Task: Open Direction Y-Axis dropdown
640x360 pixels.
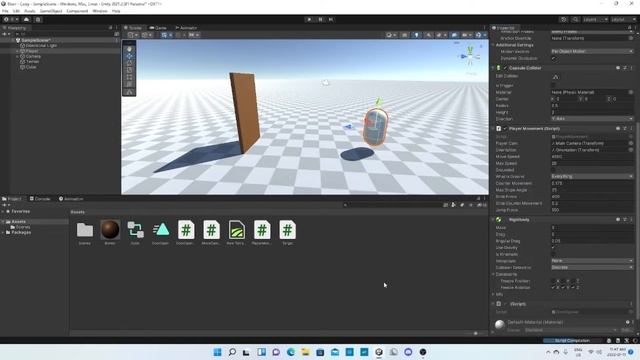Action: [592, 119]
